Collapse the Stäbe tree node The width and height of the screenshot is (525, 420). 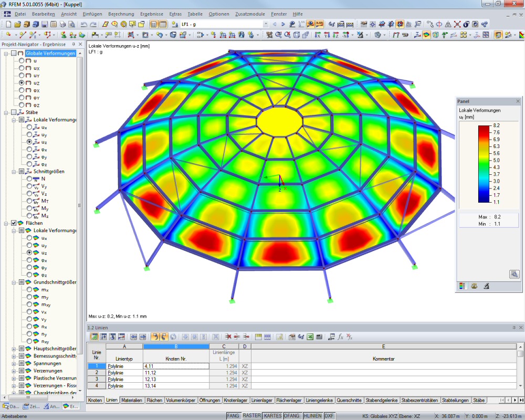click(x=6, y=112)
